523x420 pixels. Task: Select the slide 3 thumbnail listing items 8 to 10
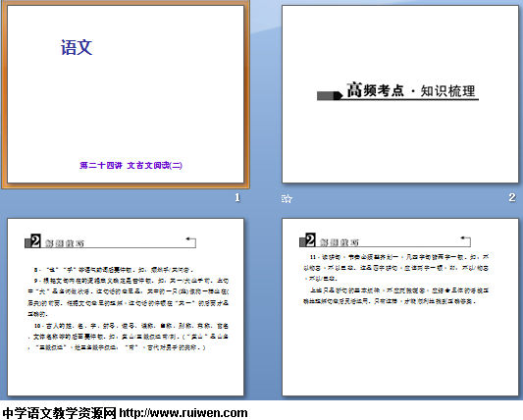126,307
